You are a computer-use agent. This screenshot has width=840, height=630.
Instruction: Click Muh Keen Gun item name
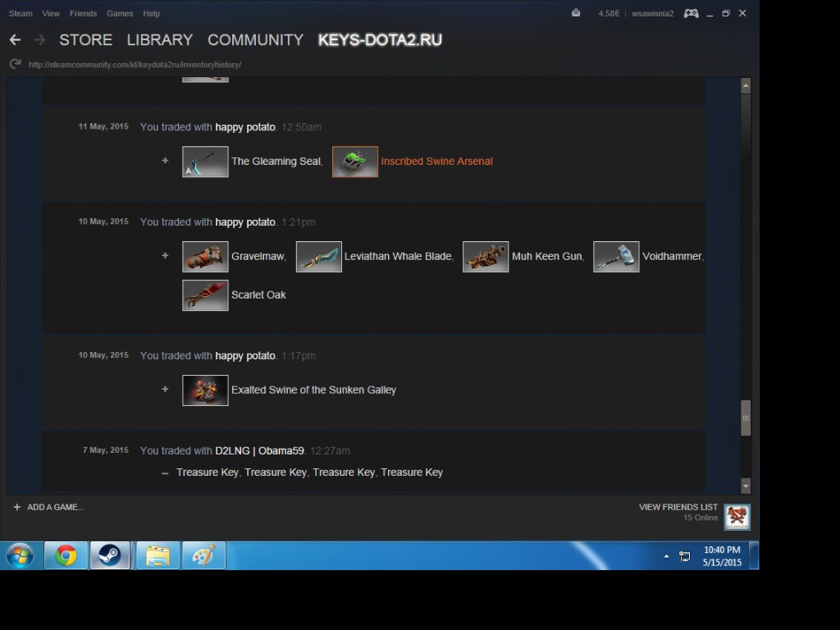tap(546, 256)
